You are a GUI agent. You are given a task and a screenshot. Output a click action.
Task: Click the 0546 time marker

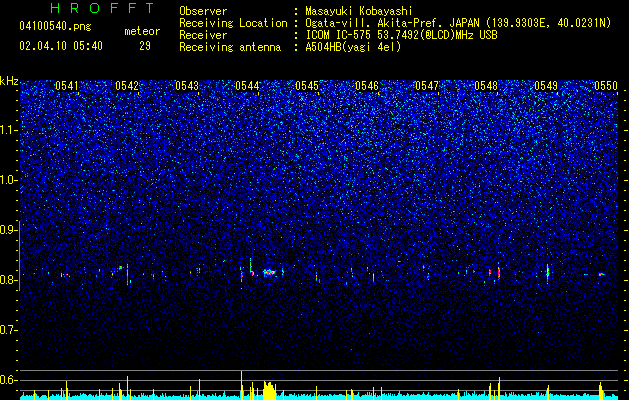[367, 86]
